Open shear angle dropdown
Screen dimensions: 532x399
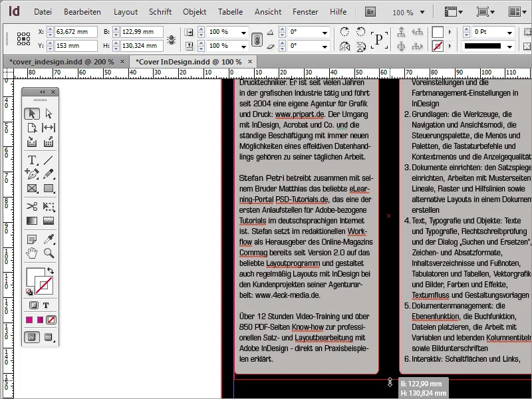click(x=325, y=46)
